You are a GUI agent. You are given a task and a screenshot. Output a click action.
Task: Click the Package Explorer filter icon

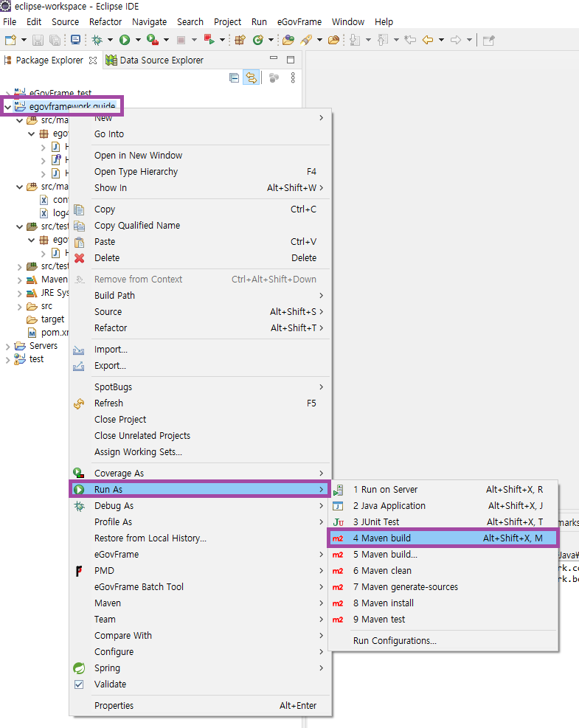(x=274, y=77)
